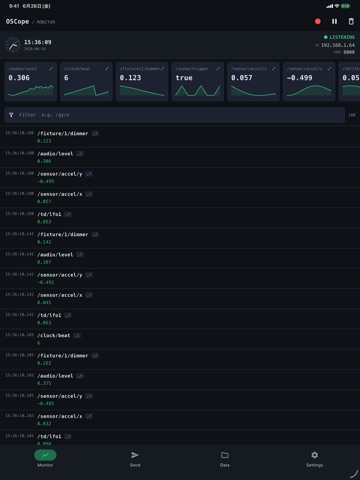The height and width of the screenshot is (480, 360).
Task: Tap the type badge on /sensor/accel/y -0.492 row
Action: [x=89, y=275]
